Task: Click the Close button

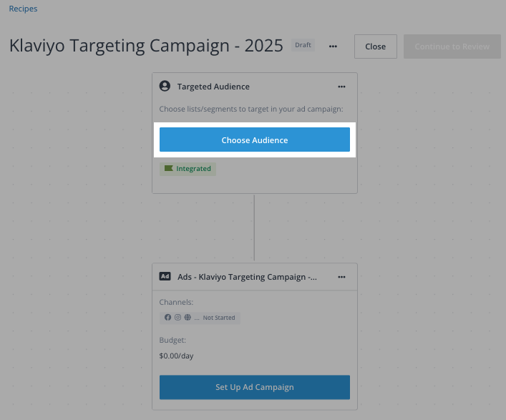Action: pos(376,47)
